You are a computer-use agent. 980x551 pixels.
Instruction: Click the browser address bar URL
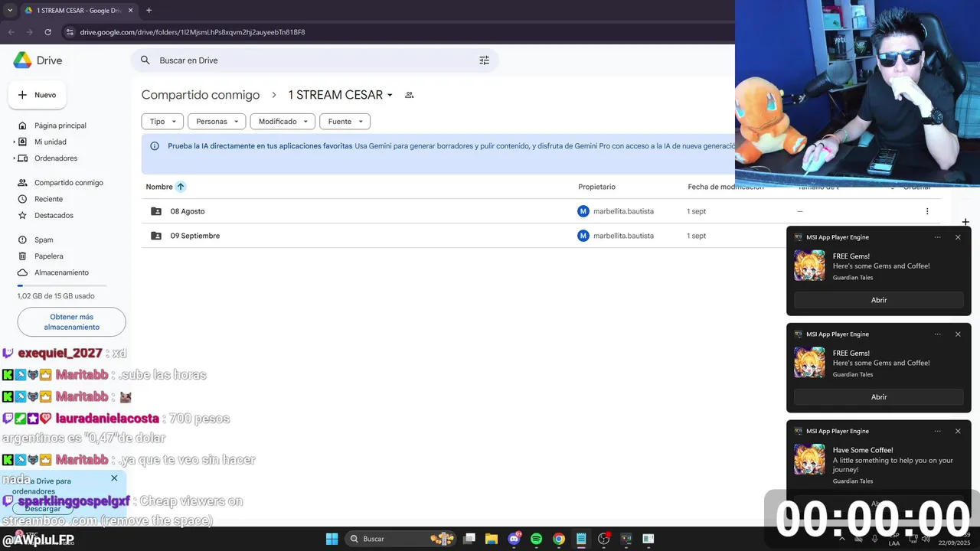[192, 32]
